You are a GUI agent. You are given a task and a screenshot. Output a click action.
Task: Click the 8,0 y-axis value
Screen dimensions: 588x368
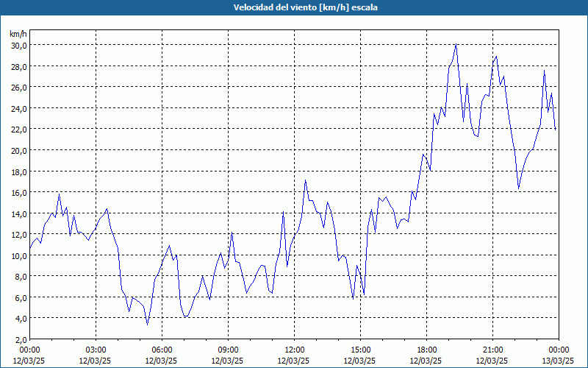pyautogui.click(x=21, y=277)
